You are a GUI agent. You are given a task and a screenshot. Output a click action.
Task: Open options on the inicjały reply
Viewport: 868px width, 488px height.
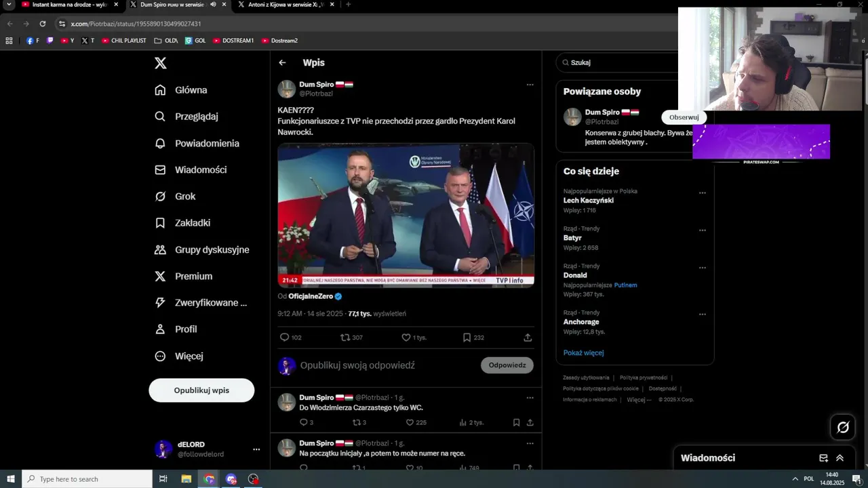(x=530, y=443)
